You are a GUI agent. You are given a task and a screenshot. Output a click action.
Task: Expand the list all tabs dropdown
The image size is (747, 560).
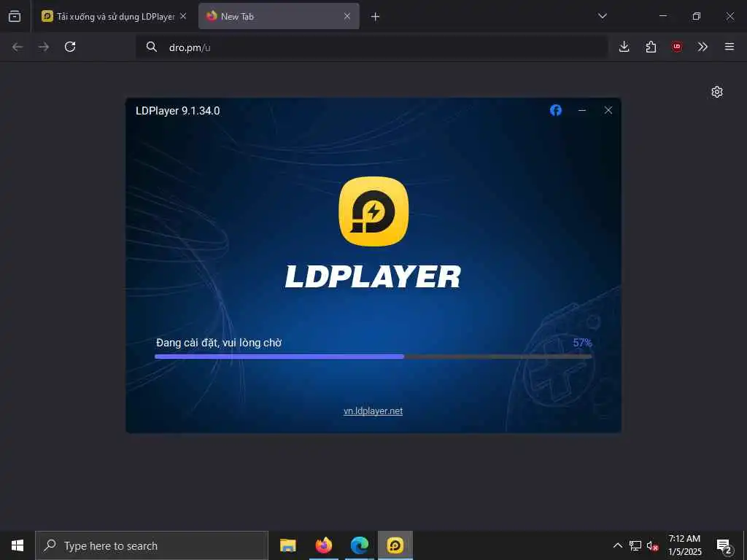pos(602,16)
